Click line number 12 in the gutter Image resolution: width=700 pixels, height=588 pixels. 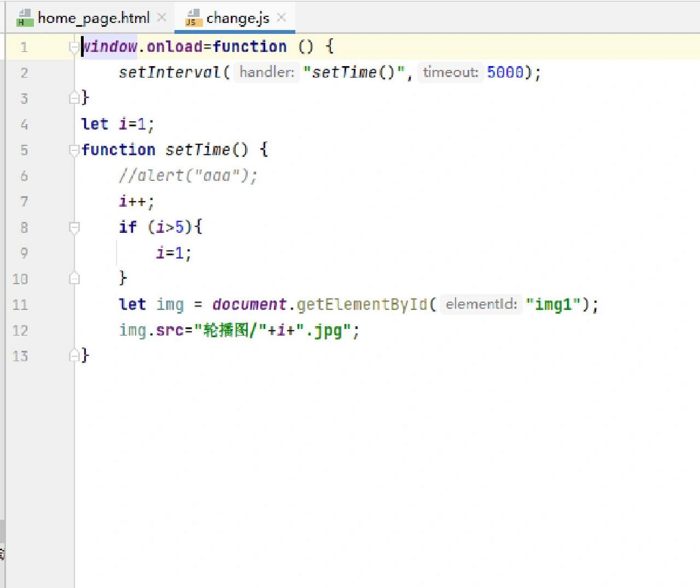[20, 330]
